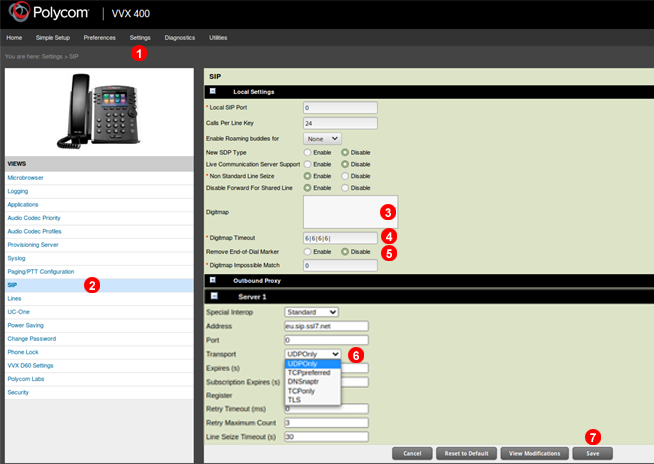Open the Syslog view
The width and height of the screenshot is (654, 464).
[x=16, y=258]
